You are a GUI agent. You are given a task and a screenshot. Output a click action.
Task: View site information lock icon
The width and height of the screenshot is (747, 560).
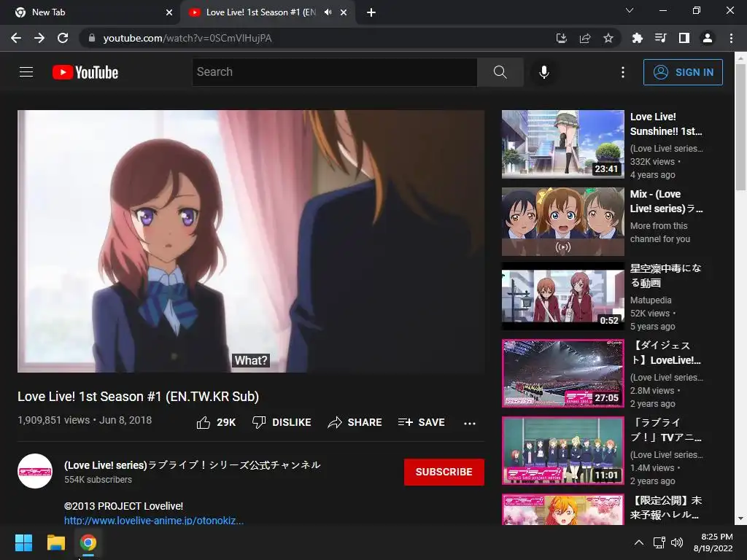(x=92, y=38)
